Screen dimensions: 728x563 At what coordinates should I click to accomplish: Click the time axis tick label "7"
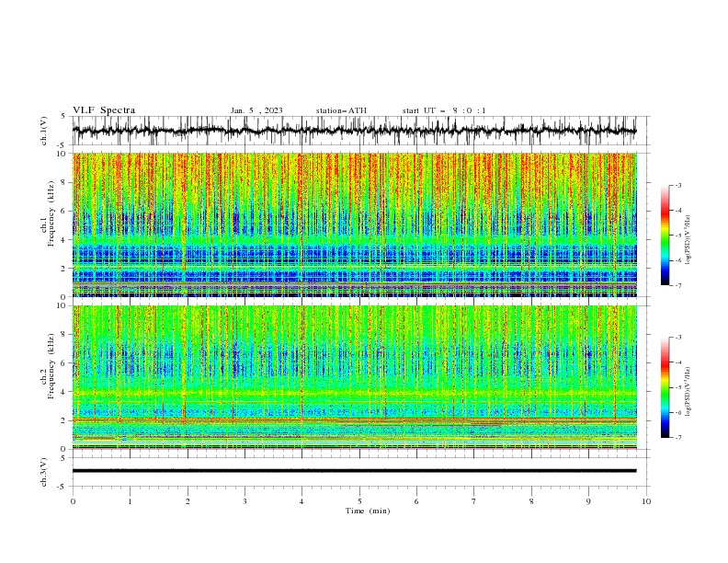(x=474, y=501)
